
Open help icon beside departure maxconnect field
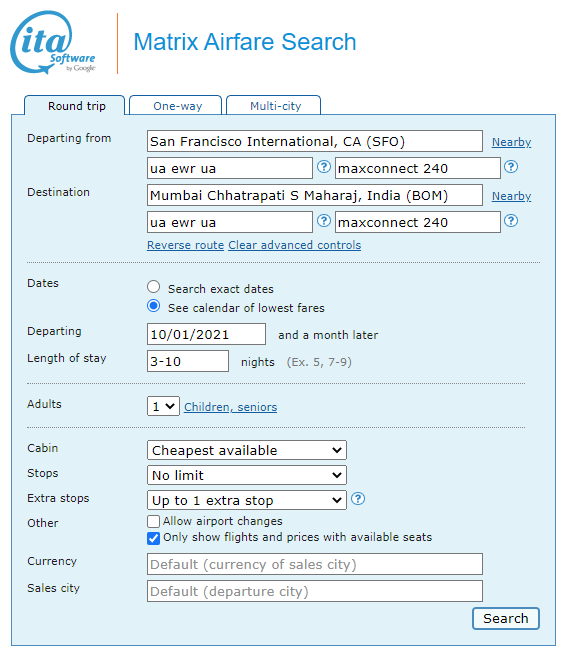click(511, 167)
